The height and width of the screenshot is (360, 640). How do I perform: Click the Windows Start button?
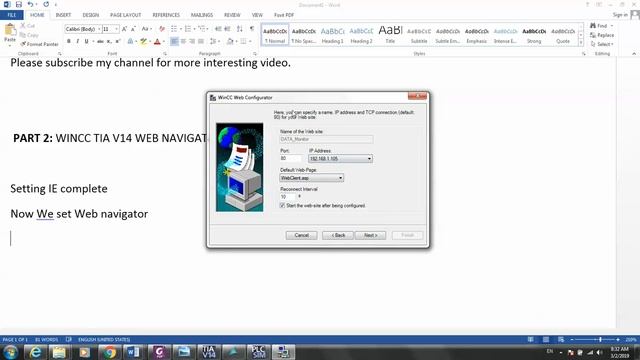pos(11,352)
